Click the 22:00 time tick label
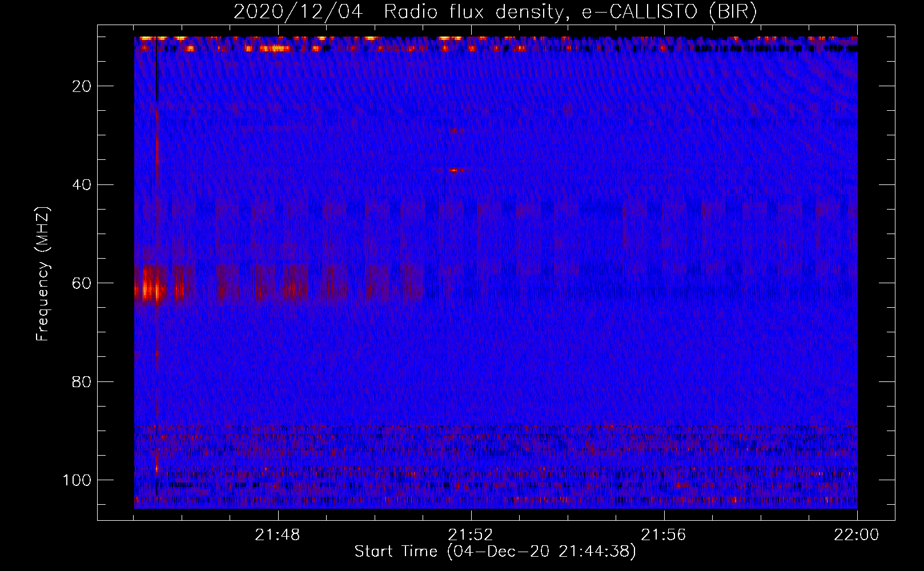Viewport: 924px width, 571px height. [857, 535]
